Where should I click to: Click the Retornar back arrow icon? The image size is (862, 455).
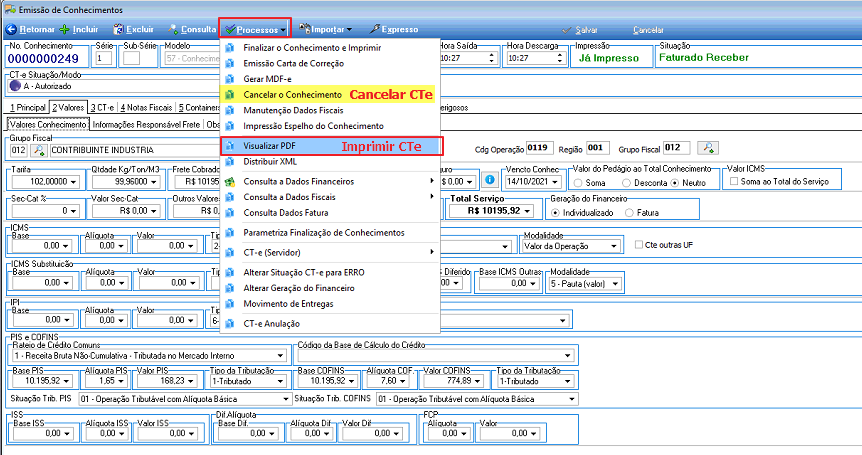click(x=11, y=30)
